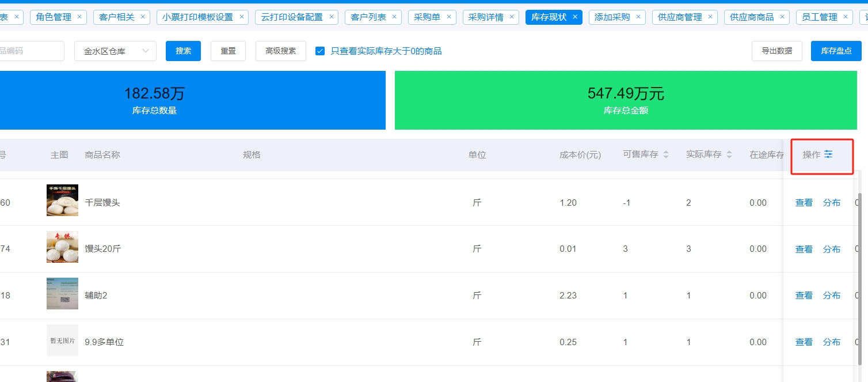Image resolution: width=868 pixels, height=382 pixels.
Task: Toggle 只查看实际库存大于0的商品 checkbox
Action: [320, 51]
